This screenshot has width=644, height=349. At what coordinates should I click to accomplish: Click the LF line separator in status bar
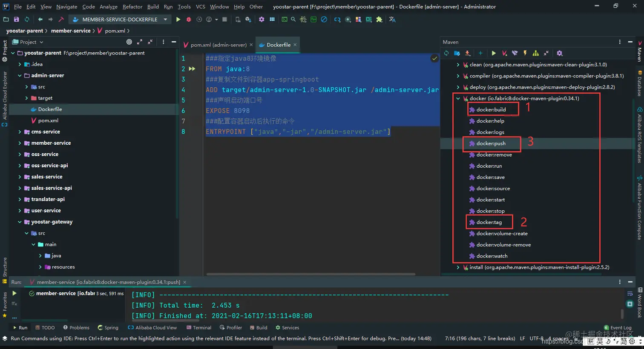(x=522, y=338)
